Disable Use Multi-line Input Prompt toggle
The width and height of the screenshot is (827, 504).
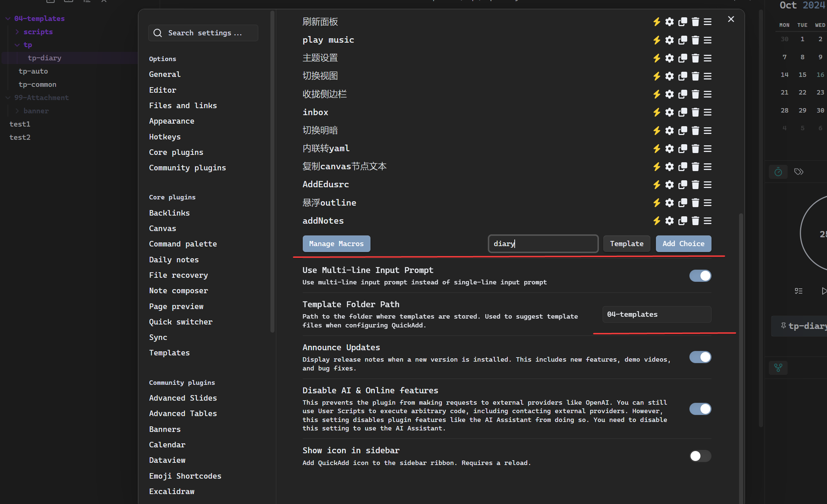pos(700,276)
